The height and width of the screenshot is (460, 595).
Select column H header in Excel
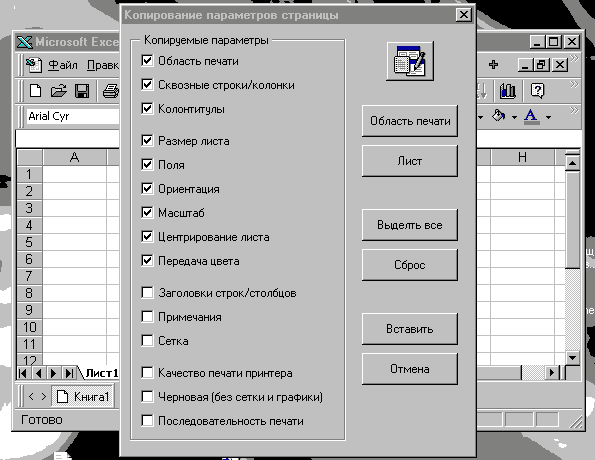[x=523, y=157]
